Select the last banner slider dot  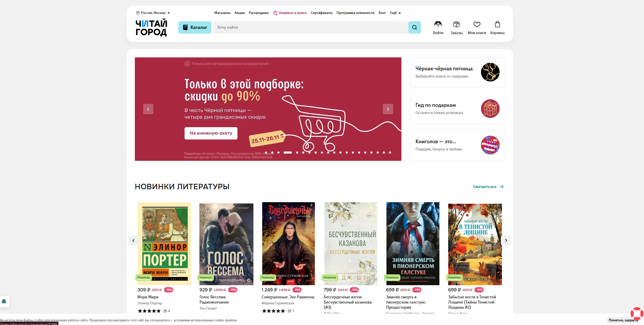[x=390, y=153]
